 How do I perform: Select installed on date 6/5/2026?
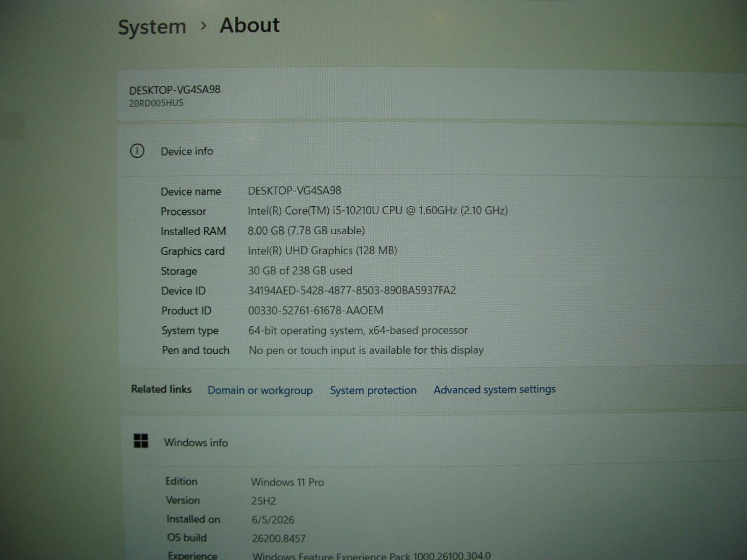click(x=273, y=520)
